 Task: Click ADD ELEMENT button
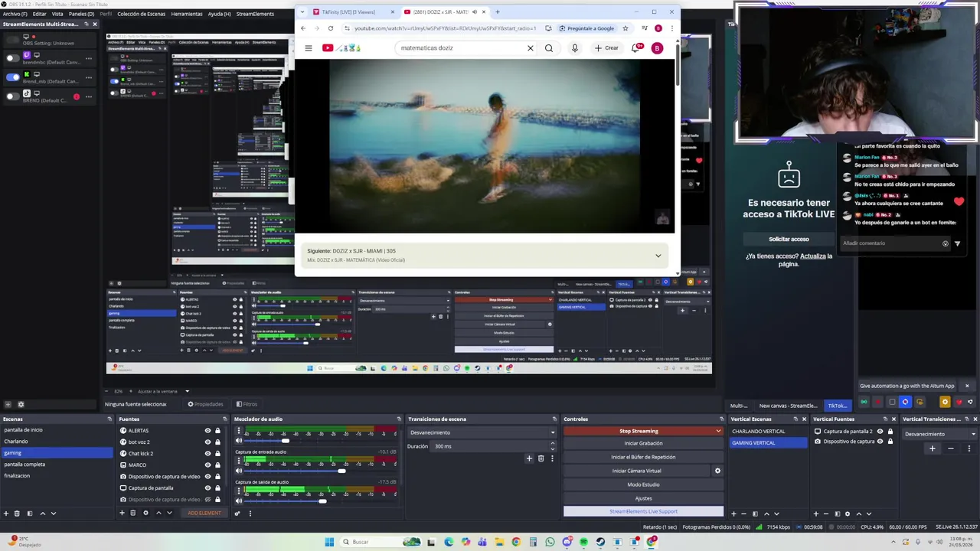(x=204, y=513)
